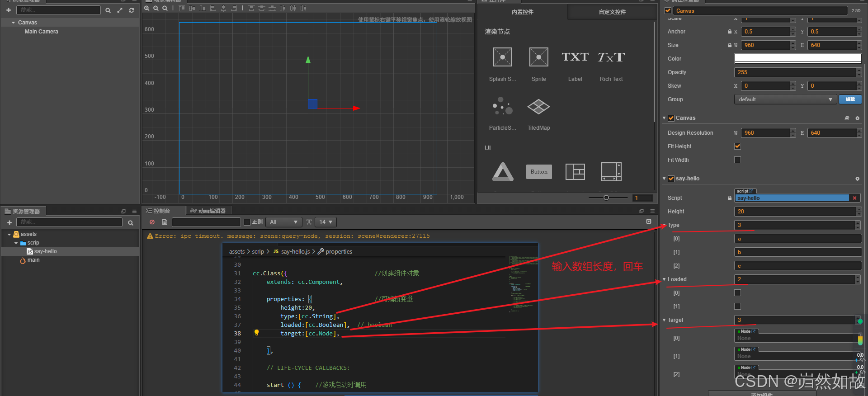This screenshot has width=868, height=396.
Task: Open Canvas component settings gear
Action: [857, 118]
